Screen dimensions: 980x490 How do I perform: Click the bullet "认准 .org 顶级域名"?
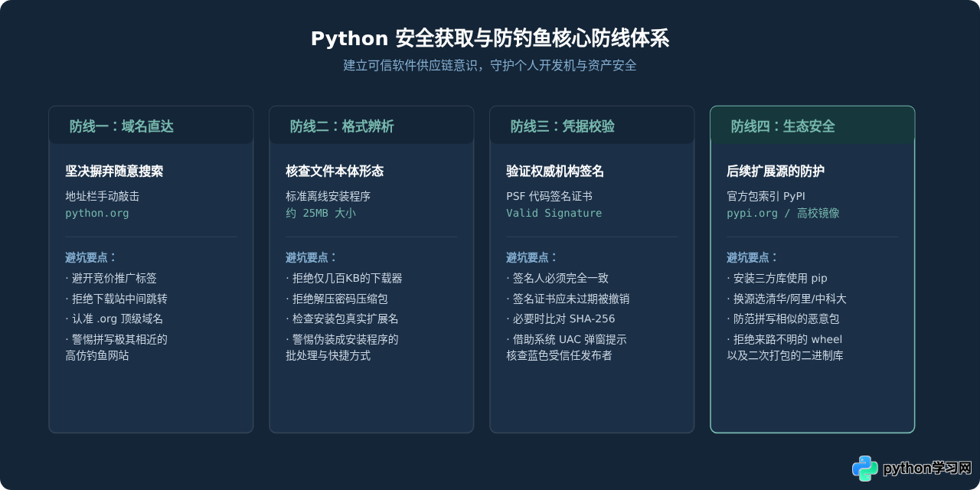coord(114,318)
